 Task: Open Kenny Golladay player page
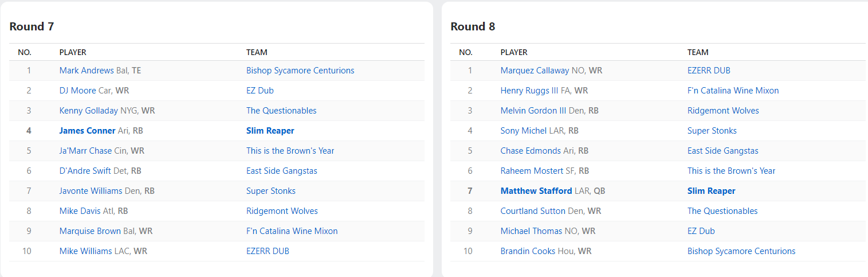click(x=89, y=111)
